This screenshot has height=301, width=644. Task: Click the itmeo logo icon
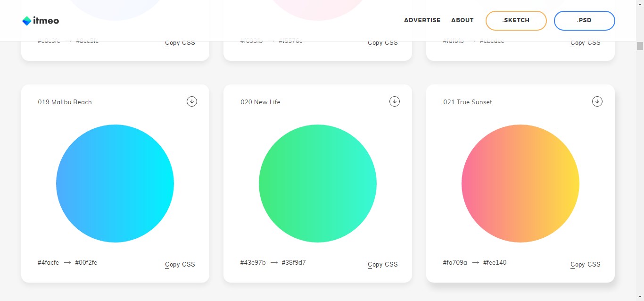click(x=27, y=21)
